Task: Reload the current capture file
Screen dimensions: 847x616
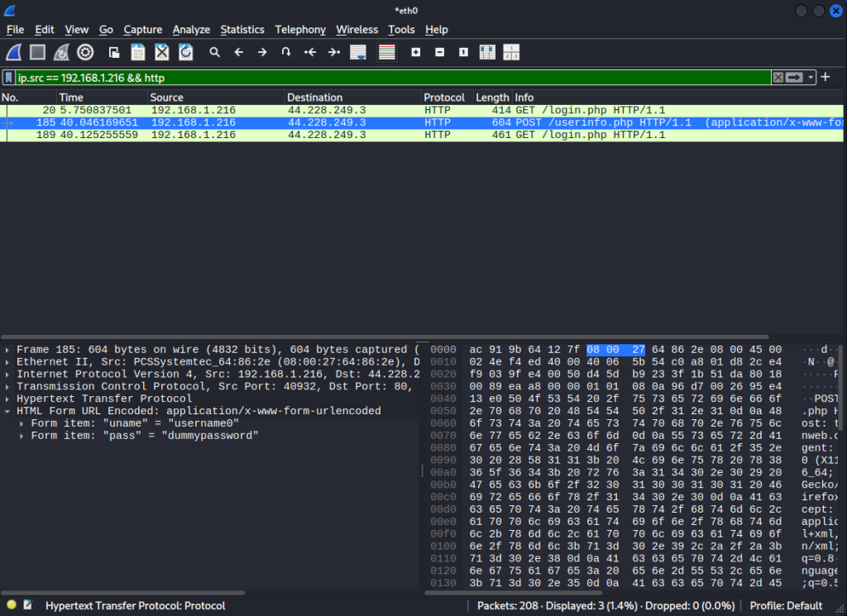Action: (x=186, y=52)
